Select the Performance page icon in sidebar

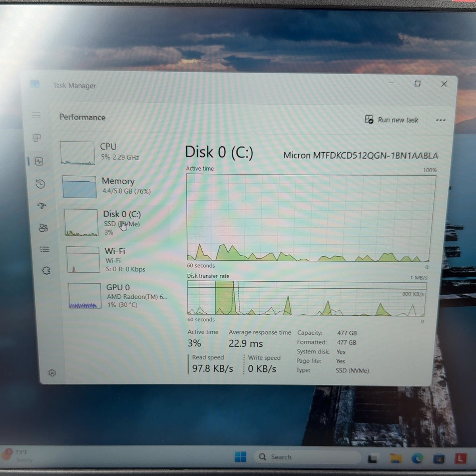pyautogui.click(x=39, y=161)
